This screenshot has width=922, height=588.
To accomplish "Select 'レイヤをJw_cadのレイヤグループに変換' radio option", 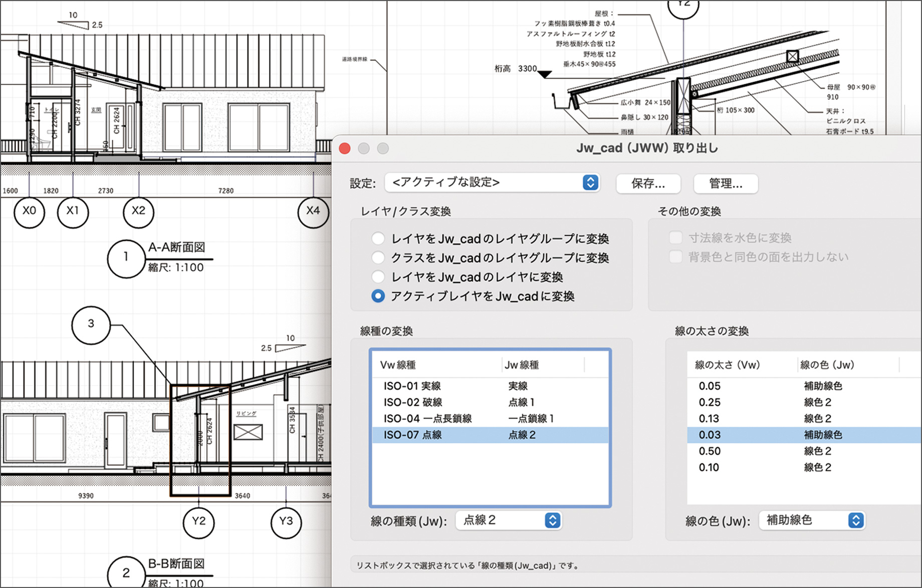I will pos(378,238).
